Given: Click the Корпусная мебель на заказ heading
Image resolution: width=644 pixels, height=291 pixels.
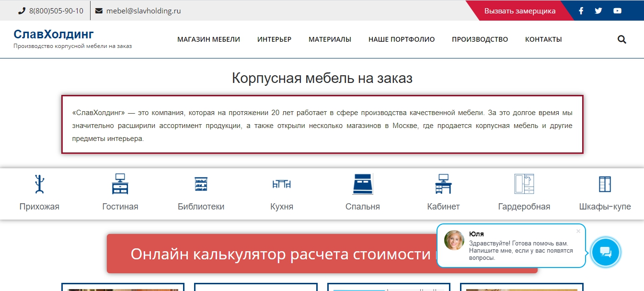Looking at the screenshot, I should 322,78.
